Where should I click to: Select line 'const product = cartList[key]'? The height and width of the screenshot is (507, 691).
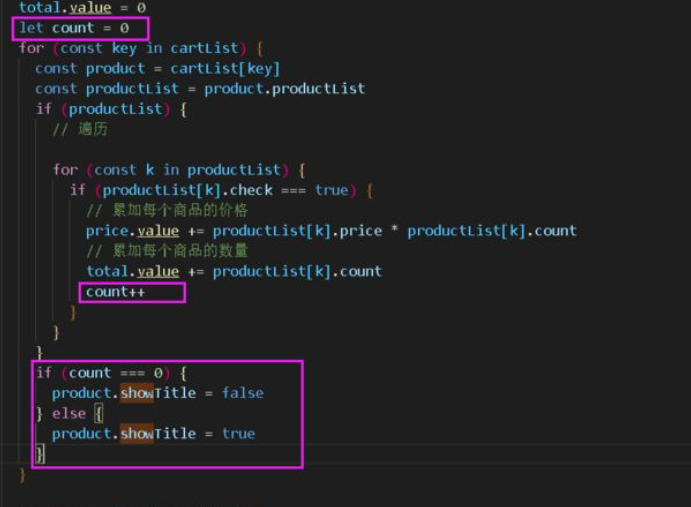point(157,68)
